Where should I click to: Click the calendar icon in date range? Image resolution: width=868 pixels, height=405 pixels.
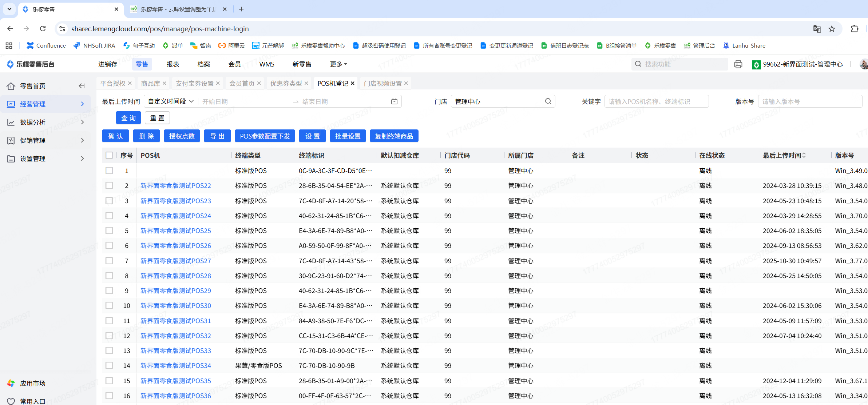[394, 101]
